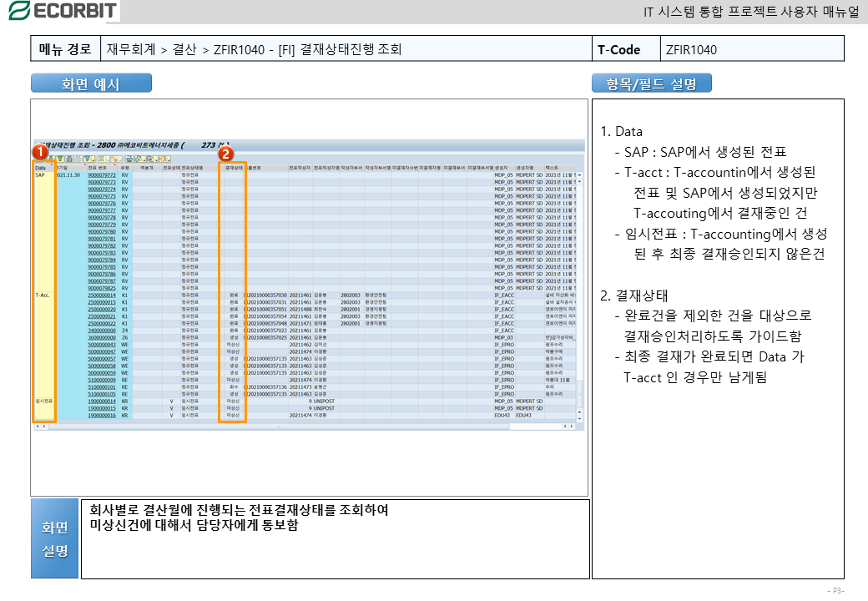
Task: Open the set filter dropdown
Action: [x=88, y=159]
